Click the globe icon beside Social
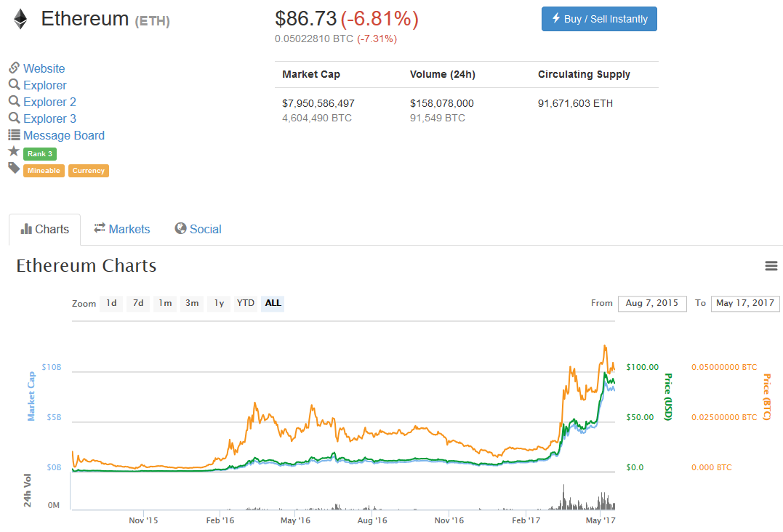 click(180, 228)
